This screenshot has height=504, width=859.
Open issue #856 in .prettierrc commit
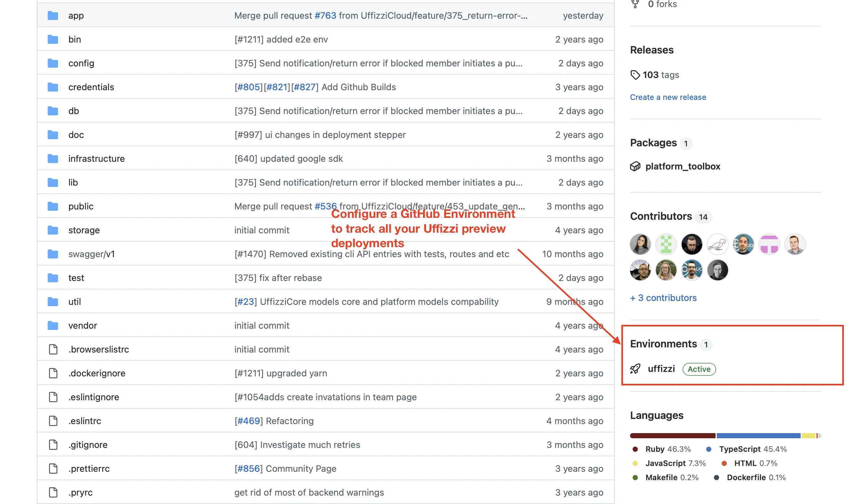point(249,469)
